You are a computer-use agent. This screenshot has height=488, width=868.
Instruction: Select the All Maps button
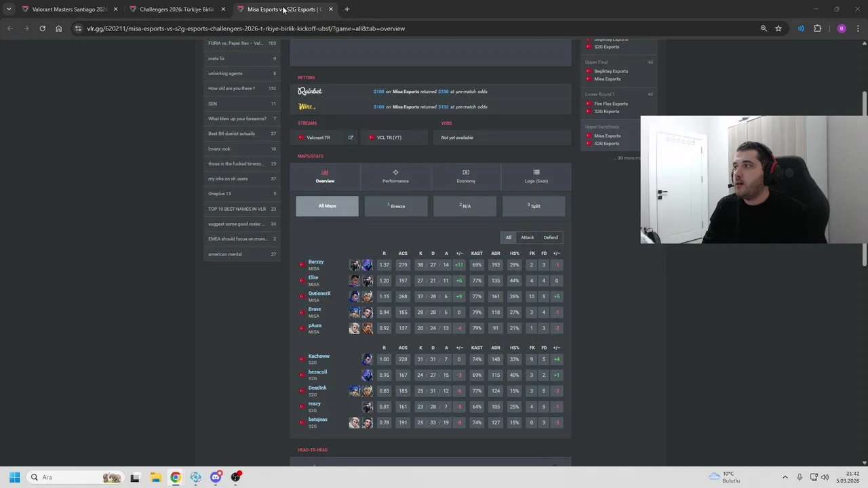point(327,206)
